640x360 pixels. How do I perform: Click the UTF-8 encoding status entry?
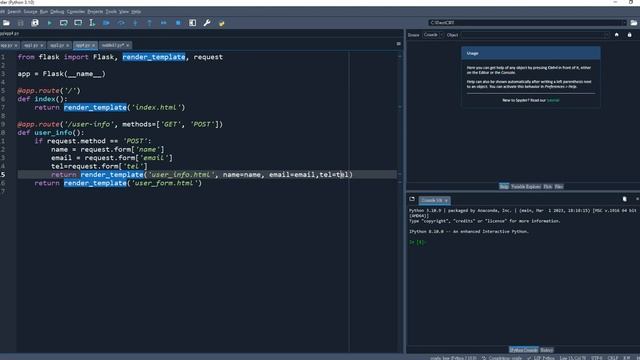[x=597, y=358]
